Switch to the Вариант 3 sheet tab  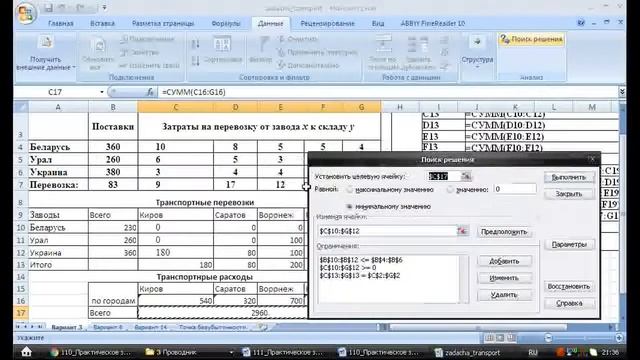67,327
